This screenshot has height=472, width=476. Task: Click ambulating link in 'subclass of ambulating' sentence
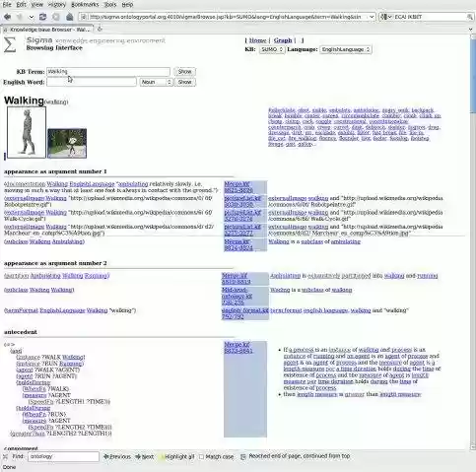pos(346,241)
